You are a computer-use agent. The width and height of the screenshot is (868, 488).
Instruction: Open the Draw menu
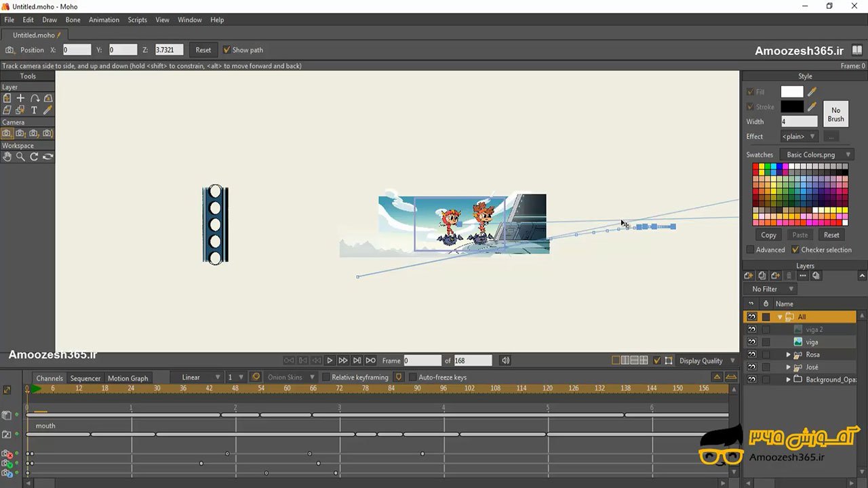tap(50, 20)
